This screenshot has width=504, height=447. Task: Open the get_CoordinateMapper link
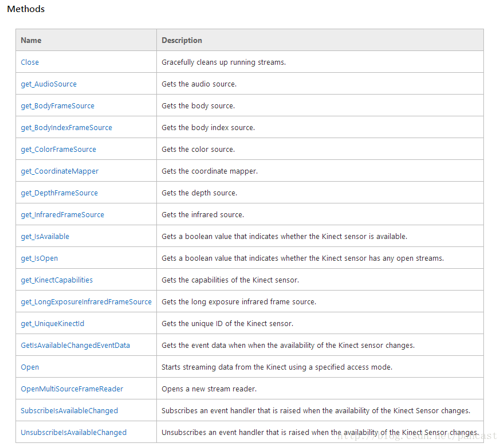tap(60, 171)
